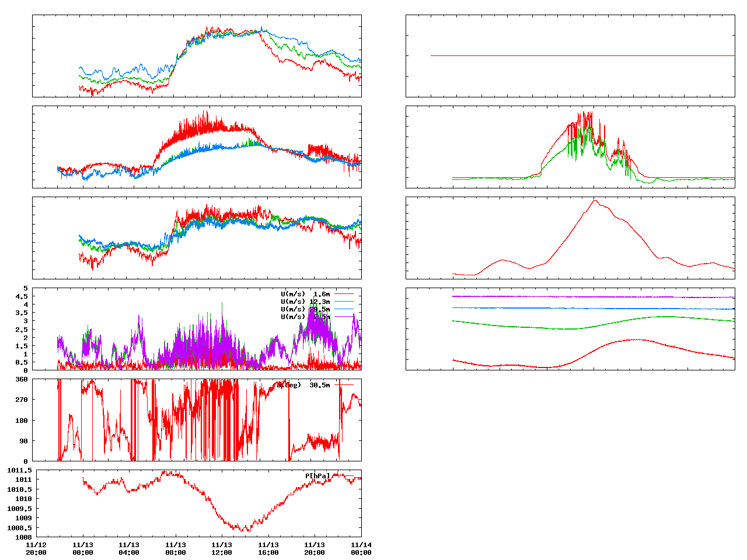Click the "11/13 20:00" time axis label
Viewport: 747px width, 560px height.
315,549
